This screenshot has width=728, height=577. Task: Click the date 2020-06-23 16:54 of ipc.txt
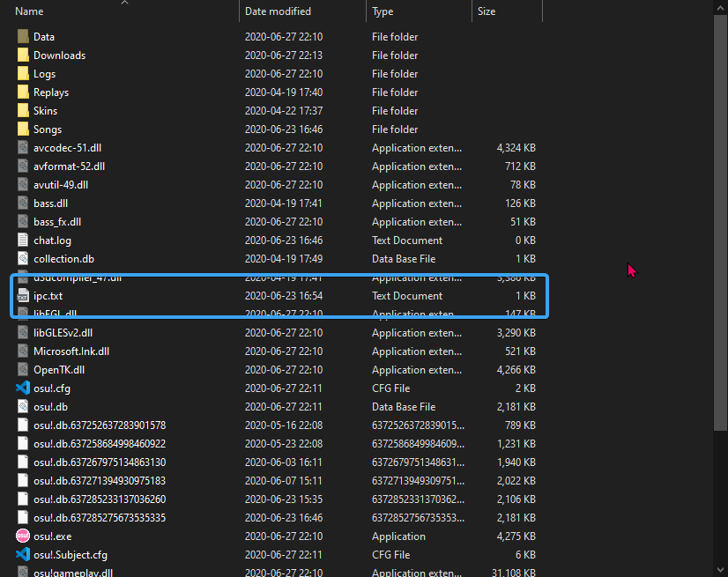[x=284, y=296]
